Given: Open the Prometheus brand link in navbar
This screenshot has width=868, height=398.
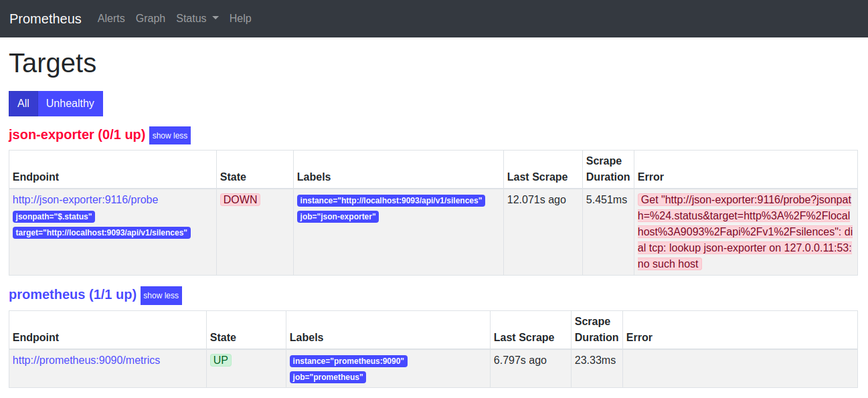Looking at the screenshot, I should click(x=45, y=19).
